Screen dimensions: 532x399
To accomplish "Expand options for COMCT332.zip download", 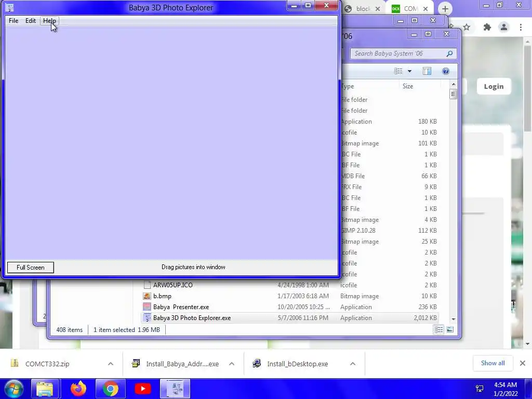I will click(x=111, y=364).
